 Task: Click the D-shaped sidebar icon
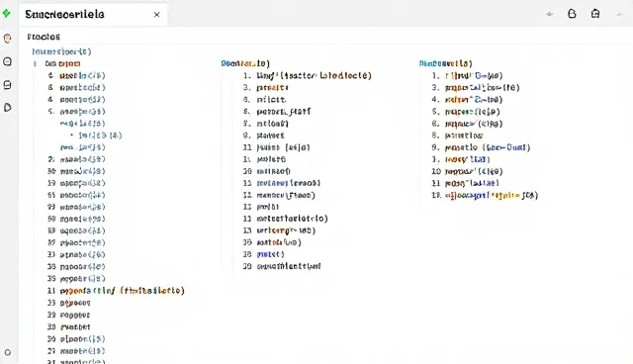coord(7,108)
